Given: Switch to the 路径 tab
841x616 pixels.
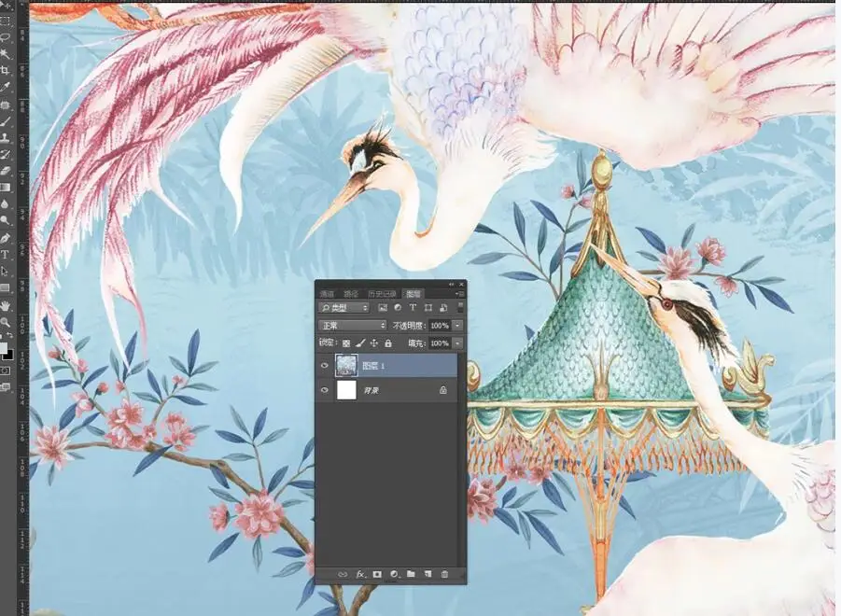Looking at the screenshot, I should click(351, 294).
